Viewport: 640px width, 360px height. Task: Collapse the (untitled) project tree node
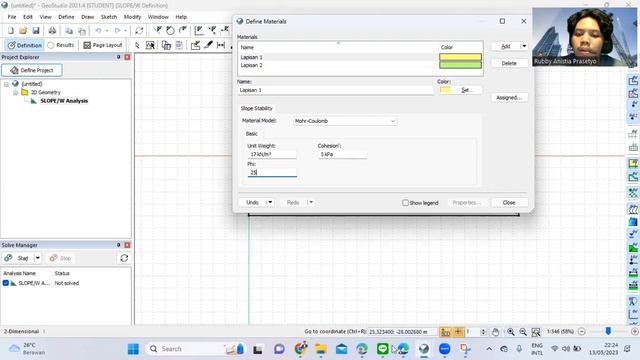(7, 84)
